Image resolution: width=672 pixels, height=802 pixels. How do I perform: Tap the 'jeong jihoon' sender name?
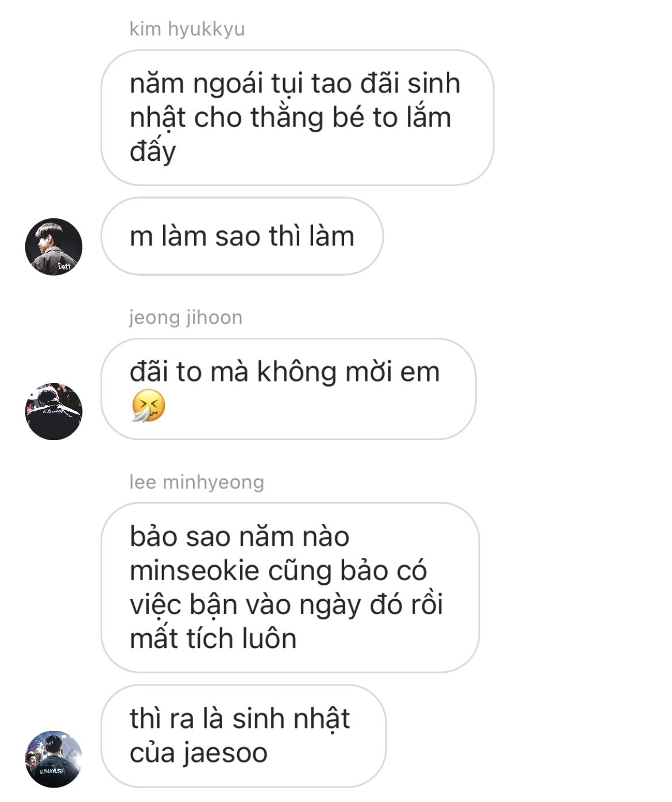(186, 317)
